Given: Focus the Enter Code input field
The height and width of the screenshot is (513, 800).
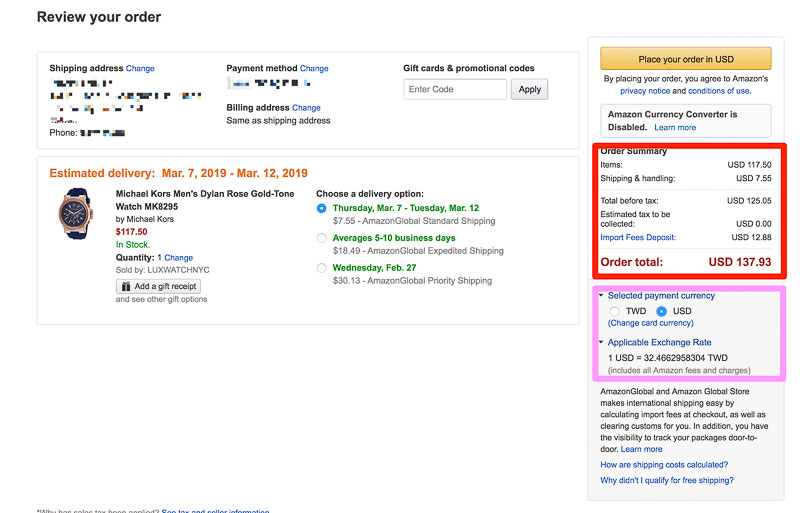Looking at the screenshot, I should [x=455, y=89].
